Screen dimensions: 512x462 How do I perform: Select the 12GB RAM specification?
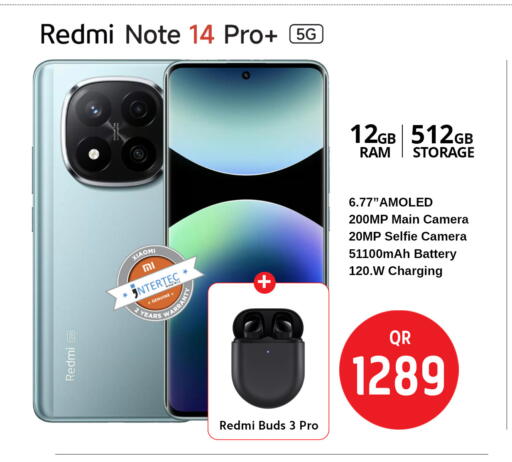(373, 141)
